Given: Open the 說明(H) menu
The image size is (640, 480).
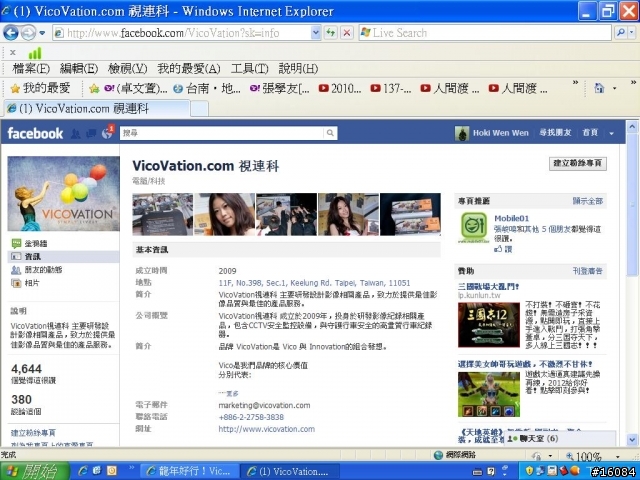Looking at the screenshot, I should pyautogui.click(x=298, y=69).
